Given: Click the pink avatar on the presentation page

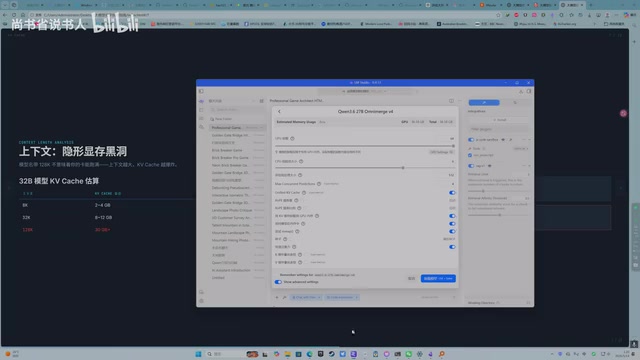Looking at the screenshot, I should coord(623,113).
